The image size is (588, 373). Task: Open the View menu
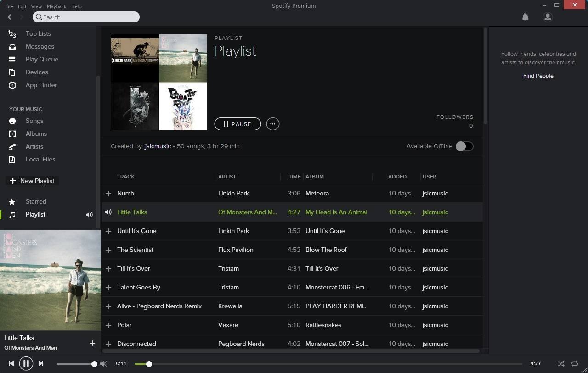[36, 6]
